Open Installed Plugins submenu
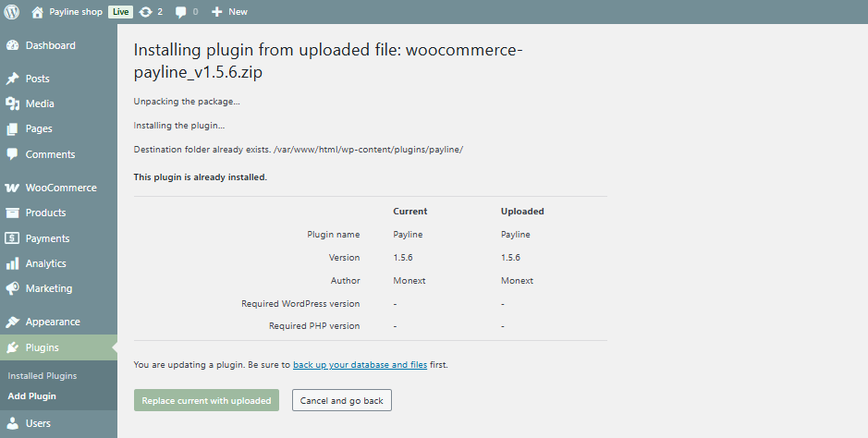Screen dimensions: 868x438 pos(42,376)
